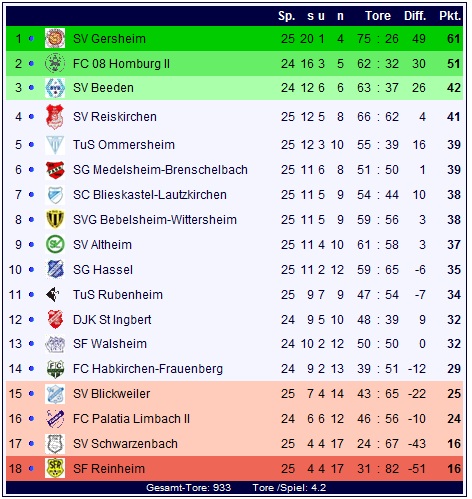Open the TuS Ommersheim team entry
This screenshot has height=499, width=472.
[x=124, y=145]
